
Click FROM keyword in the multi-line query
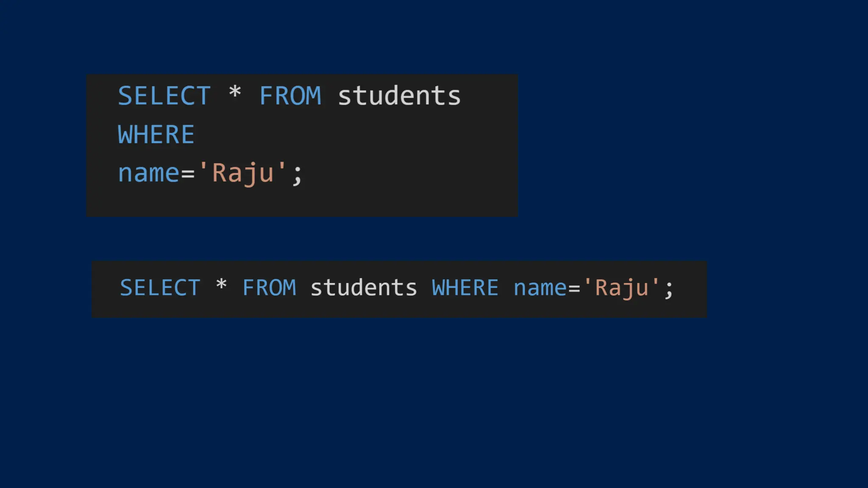click(x=290, y=96)
